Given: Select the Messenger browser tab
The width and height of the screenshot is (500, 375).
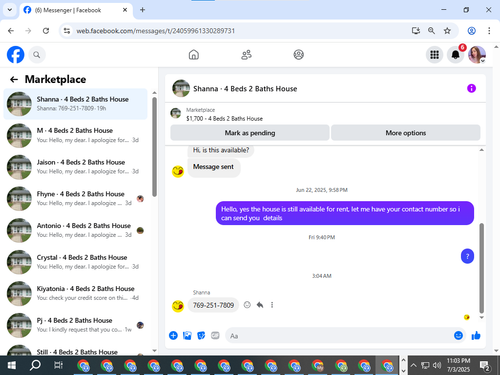Looking at the screenshot, I should [76, 10].
